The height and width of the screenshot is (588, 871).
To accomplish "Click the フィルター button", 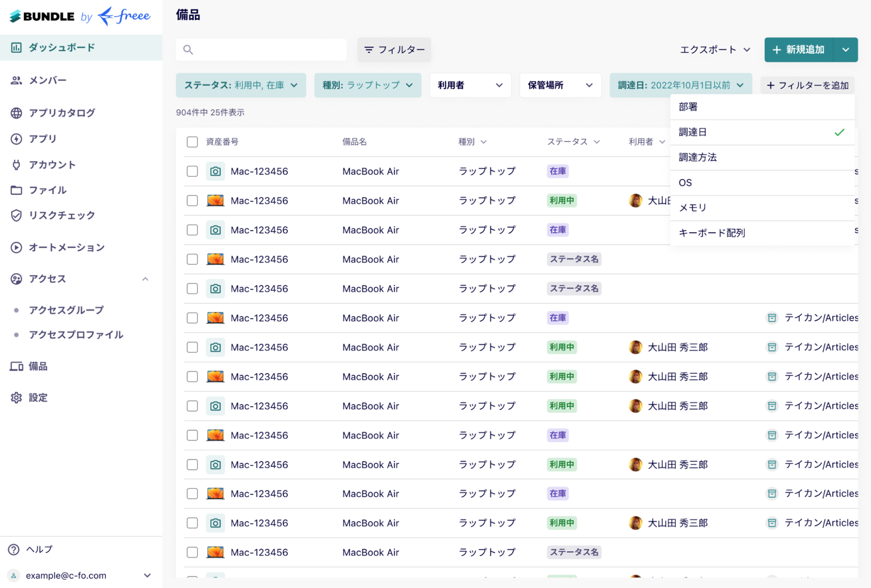I will click(394, 50).
